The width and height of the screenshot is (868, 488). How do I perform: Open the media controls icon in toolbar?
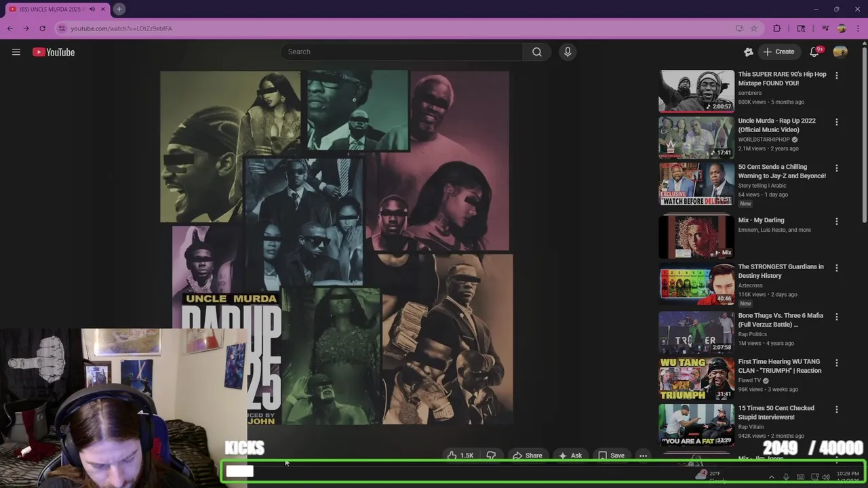tap(825, 28)
